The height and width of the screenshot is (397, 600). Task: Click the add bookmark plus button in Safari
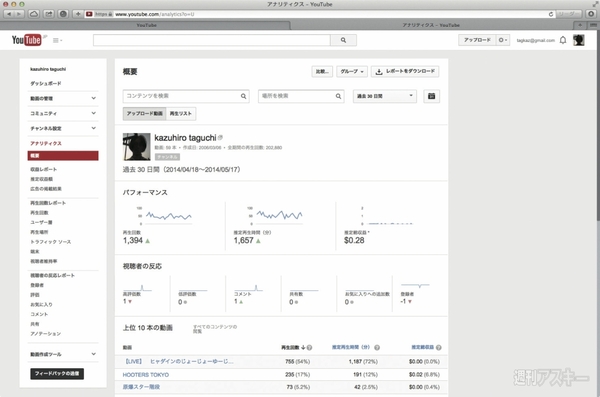point(78,14)
